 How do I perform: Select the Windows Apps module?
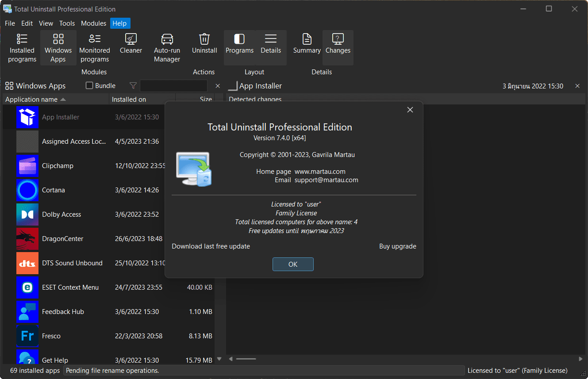(x=58, y=48)
